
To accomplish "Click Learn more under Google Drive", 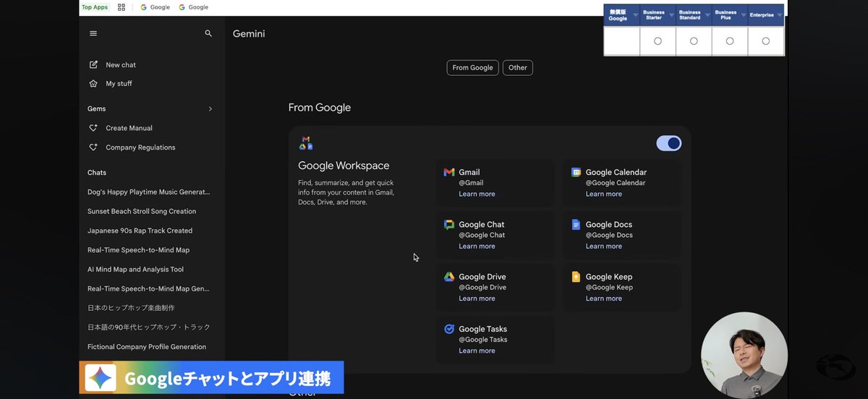I will (477, 299).
